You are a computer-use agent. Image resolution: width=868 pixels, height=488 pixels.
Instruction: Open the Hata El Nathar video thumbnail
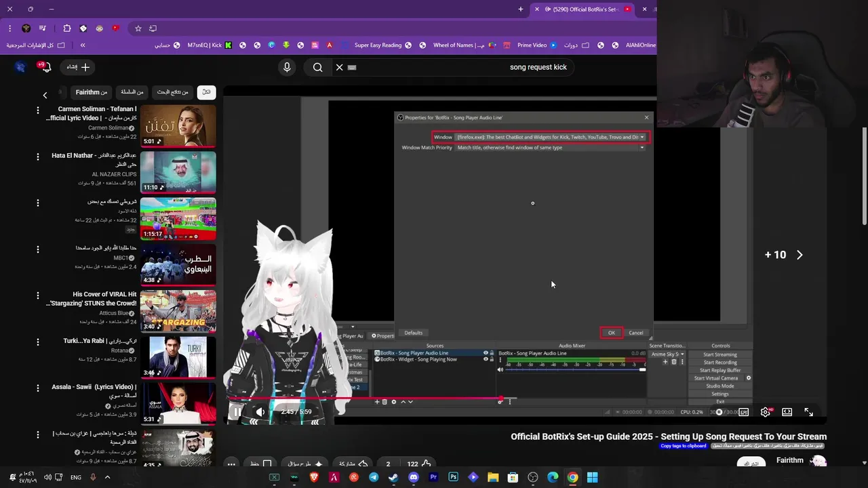pos(178,172)
